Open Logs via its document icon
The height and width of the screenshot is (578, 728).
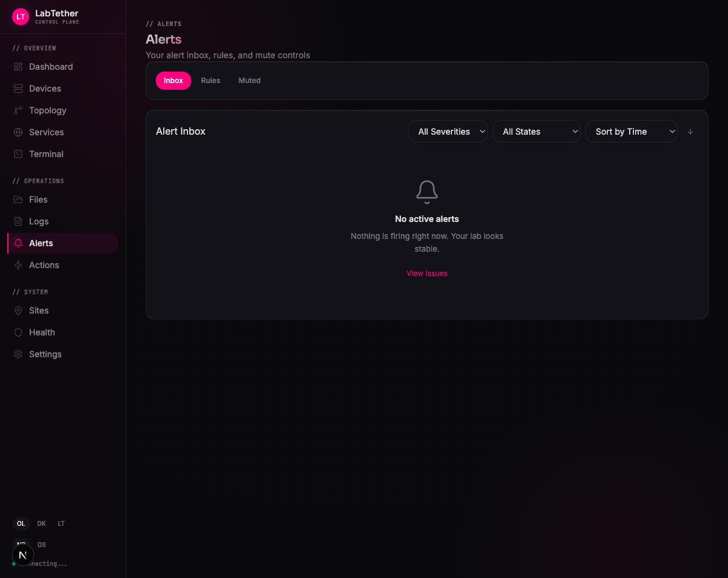coord(18,221)
